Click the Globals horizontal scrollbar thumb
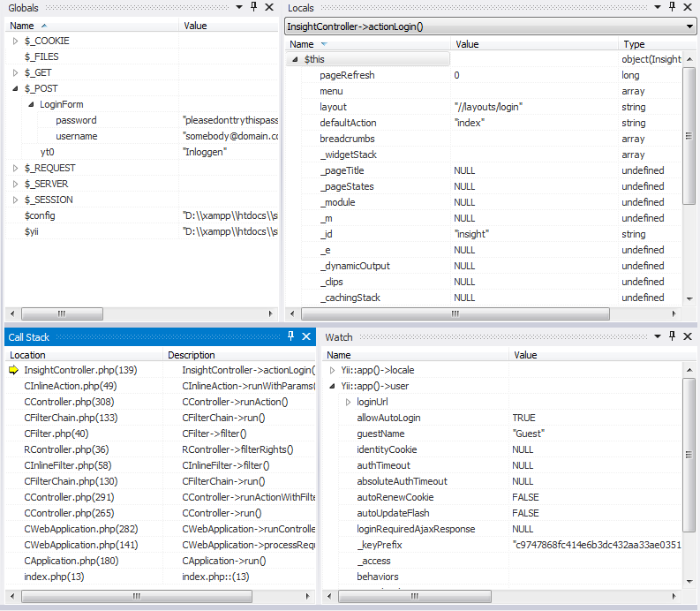The width and height of the screenshot is (700, 611). 62,313
